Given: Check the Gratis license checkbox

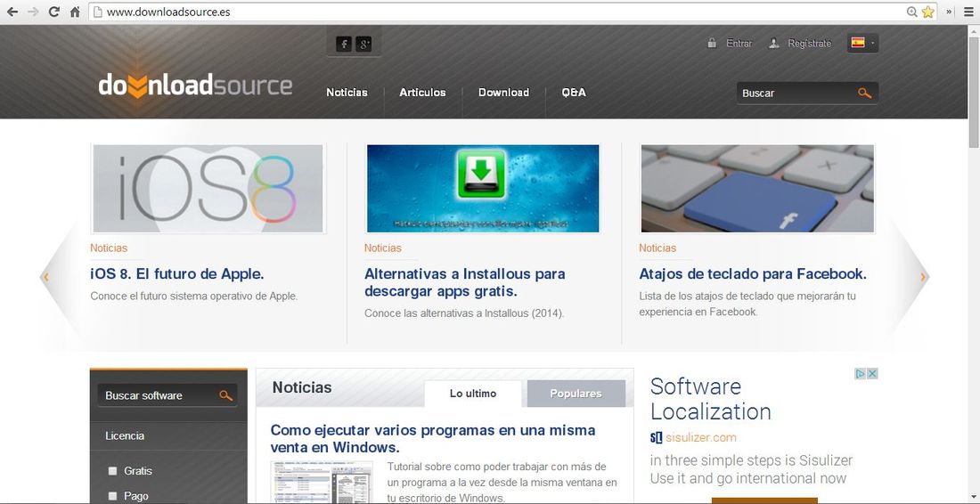Looking at the screenshot, I should click(x=112, y=471).
